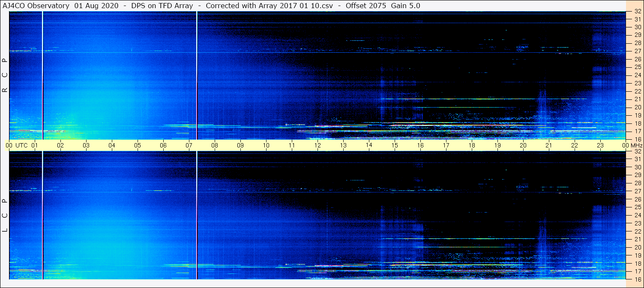Click the 16 MHz label of the RCP panel
The image size is (644, 288).
638,139
